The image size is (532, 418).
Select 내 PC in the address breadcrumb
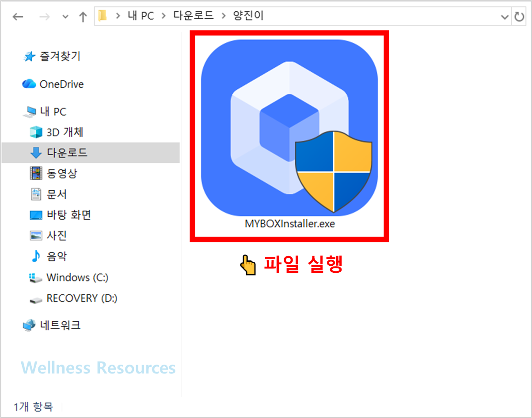(141, 16)
